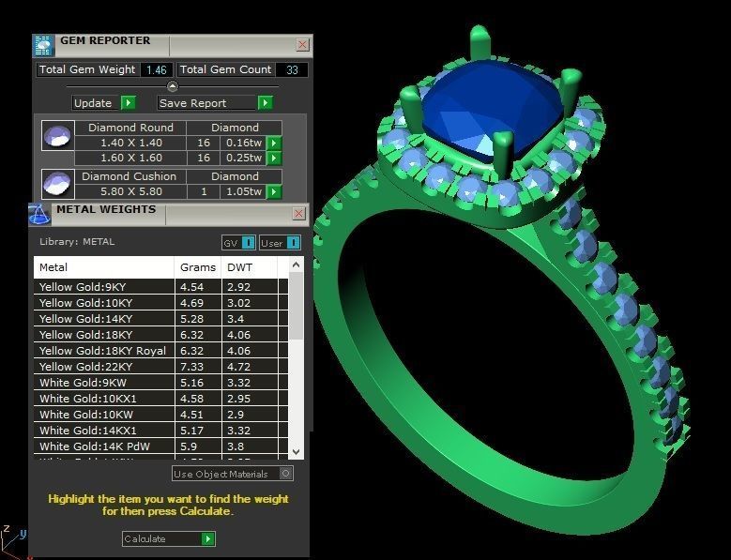Screen dimensions: 731x560
Task: Click the 0.25tw weight cell
Action: click(x=243, y=158)
